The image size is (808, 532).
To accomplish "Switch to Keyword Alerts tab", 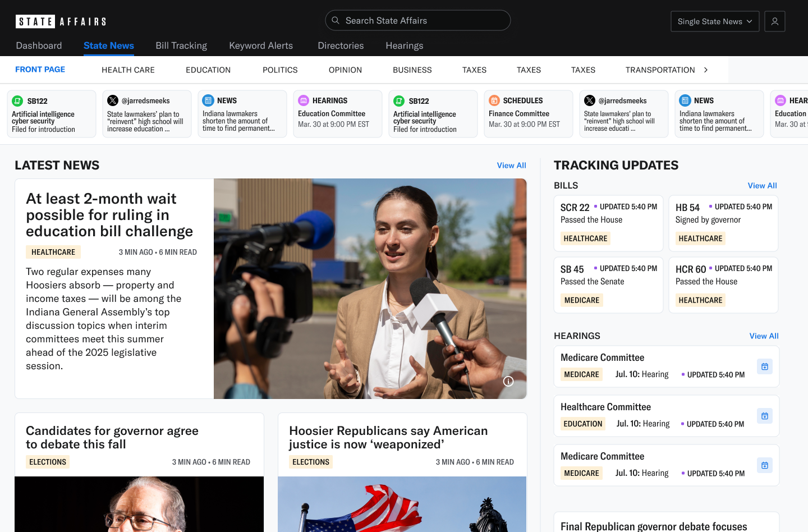I will (261, 45).
